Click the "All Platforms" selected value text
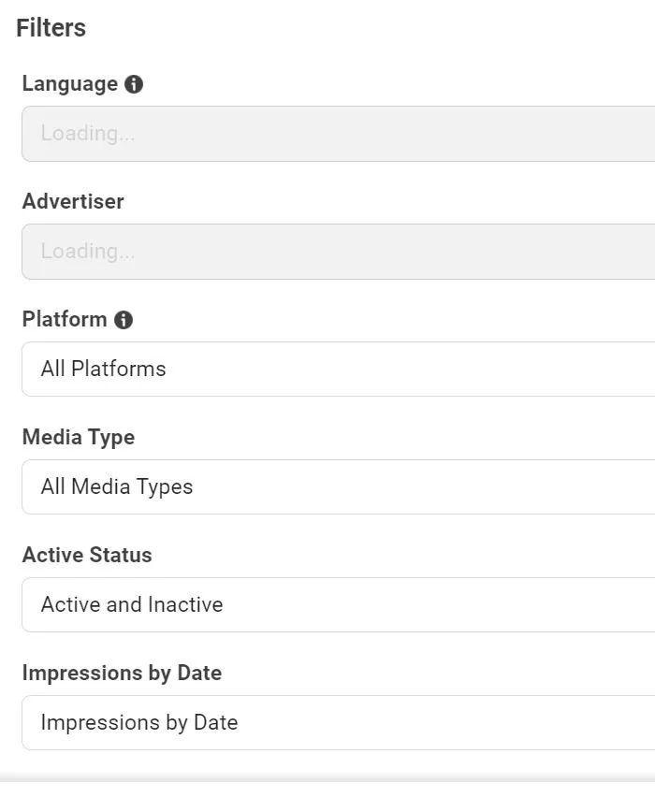The image size is (655, 812). click(x=103, y=370)
